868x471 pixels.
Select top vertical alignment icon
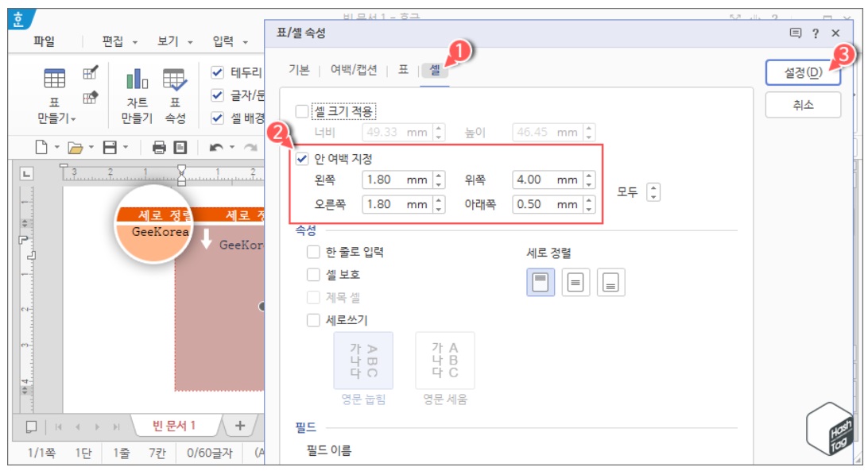tap(541, 282)
